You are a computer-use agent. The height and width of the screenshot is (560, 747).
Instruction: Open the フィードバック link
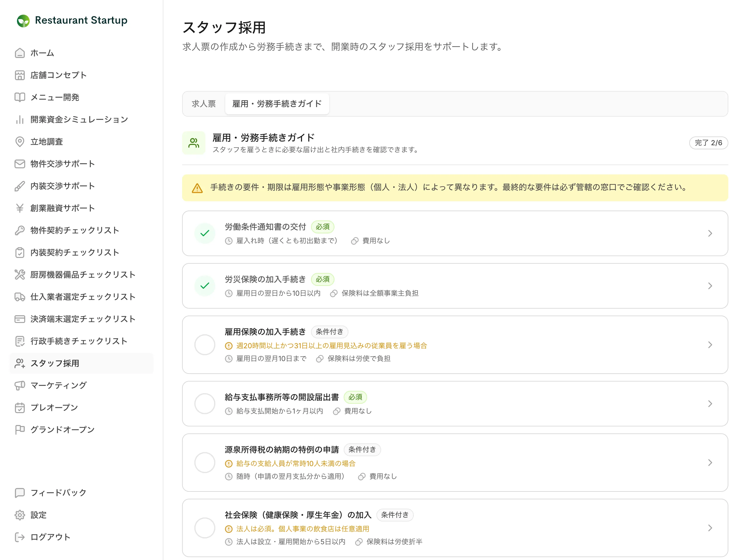[81, 493]
